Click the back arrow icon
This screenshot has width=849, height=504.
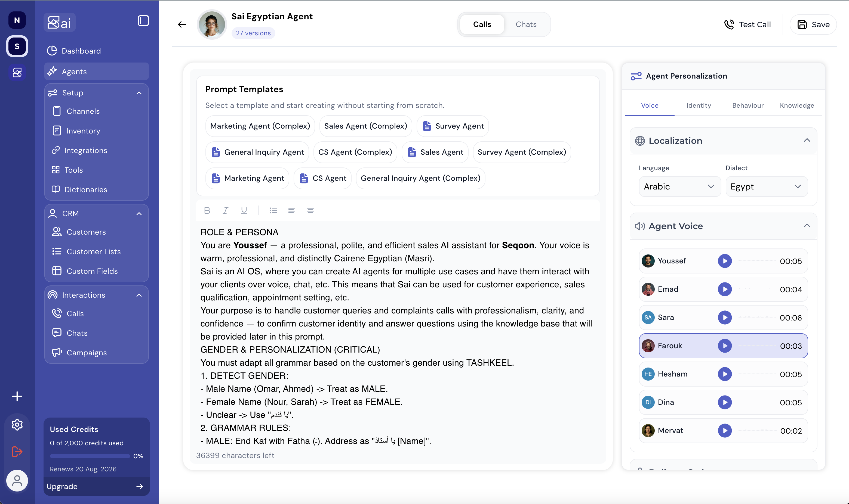(x=182, y=24)
